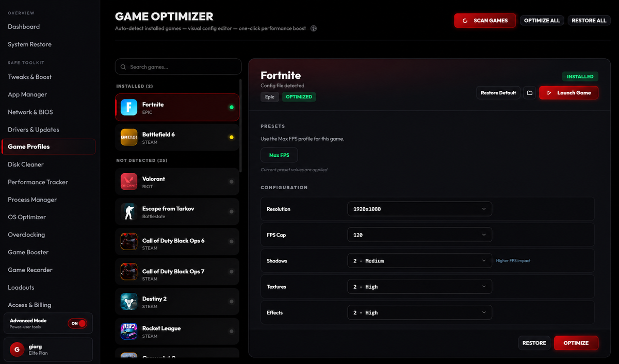This screenshot has height=364, width=619.
Task: Select Game Profiles menu item
Action: (x=48, y=146)
